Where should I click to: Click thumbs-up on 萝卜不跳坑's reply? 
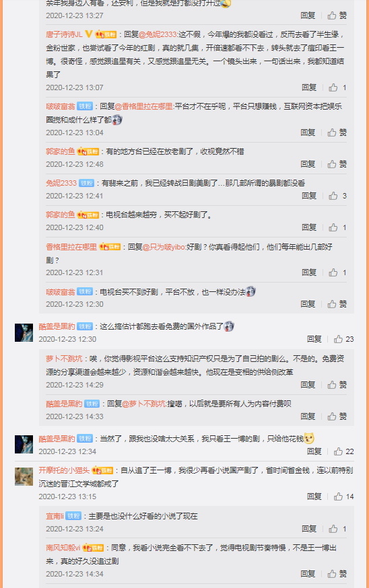(x=337, y=385)
